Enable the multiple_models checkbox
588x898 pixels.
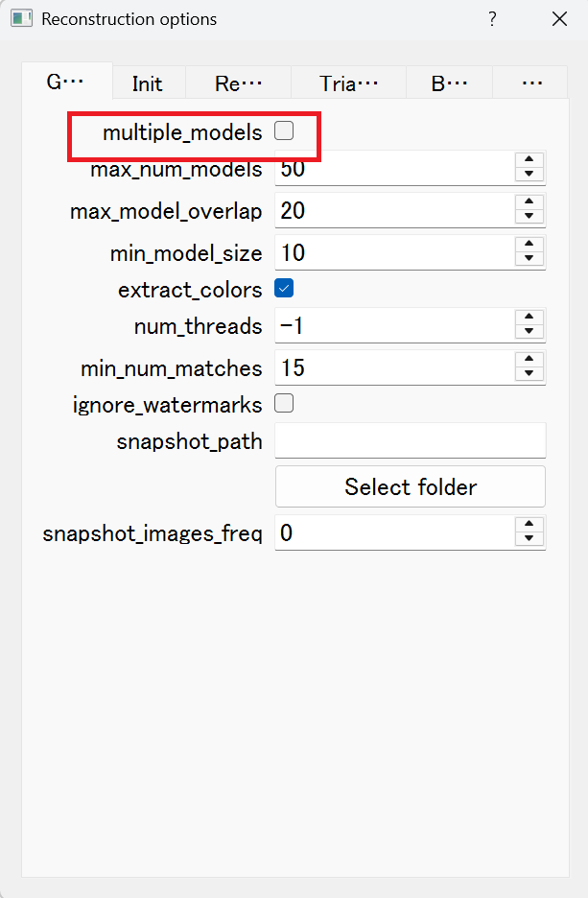pyautogui.click(x=284, y=131)
